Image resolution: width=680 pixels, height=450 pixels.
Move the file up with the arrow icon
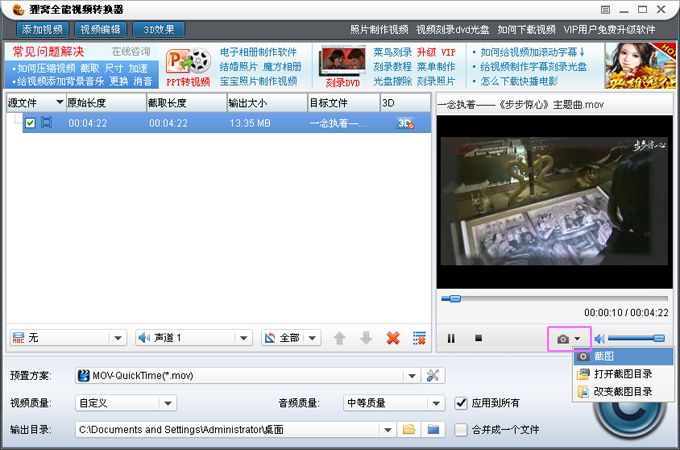[340, 338]
